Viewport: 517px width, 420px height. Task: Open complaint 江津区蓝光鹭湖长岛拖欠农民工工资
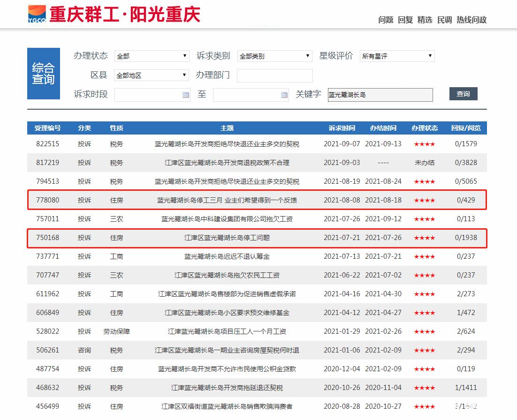(227, 275)
